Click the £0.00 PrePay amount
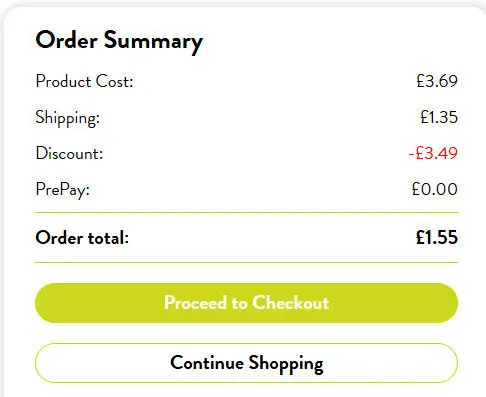Viewport: 486px width, 397px height. pos(435,189)
